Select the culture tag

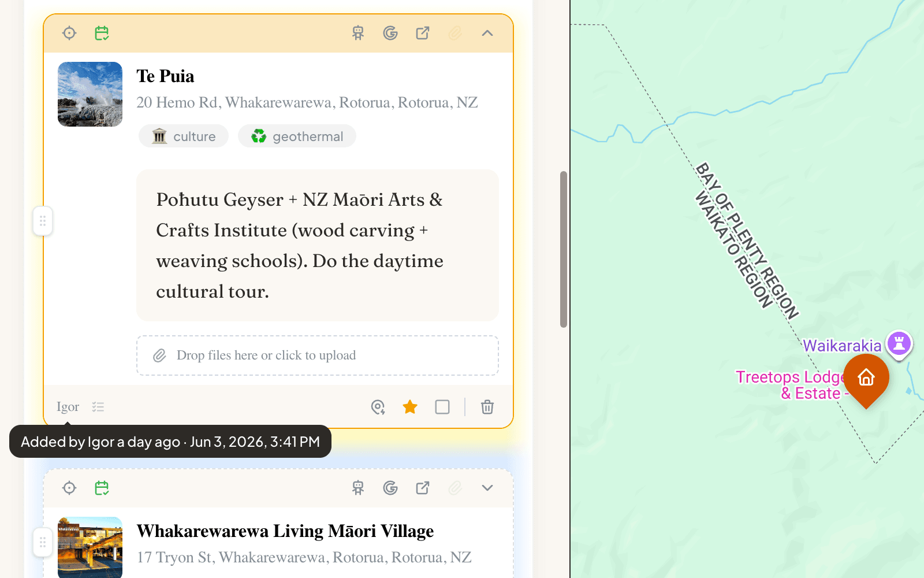pos(184,136)
